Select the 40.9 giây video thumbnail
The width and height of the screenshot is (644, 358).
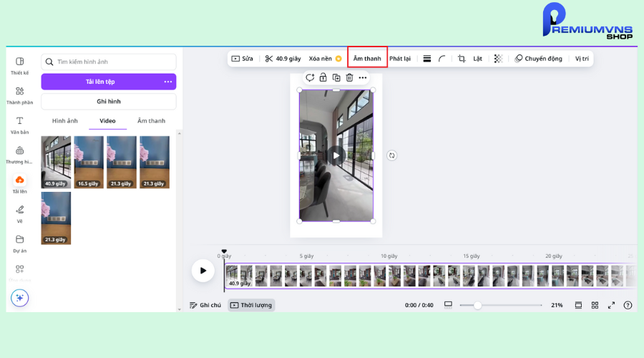pyautogui.click(x=56, y=163)
